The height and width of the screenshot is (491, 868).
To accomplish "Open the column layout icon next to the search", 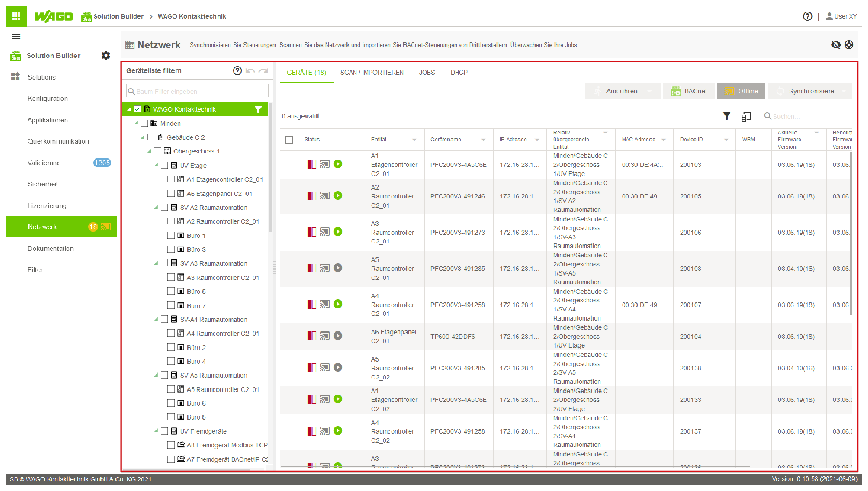I will click(x=746, y=117).
